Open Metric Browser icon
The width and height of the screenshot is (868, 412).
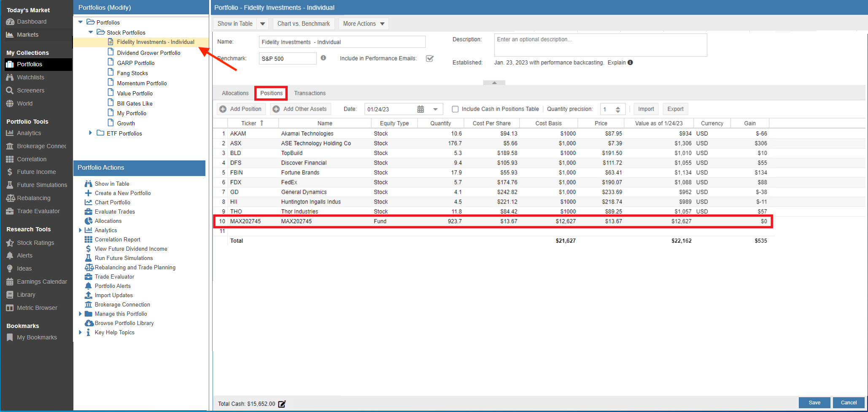click(10, 308)
